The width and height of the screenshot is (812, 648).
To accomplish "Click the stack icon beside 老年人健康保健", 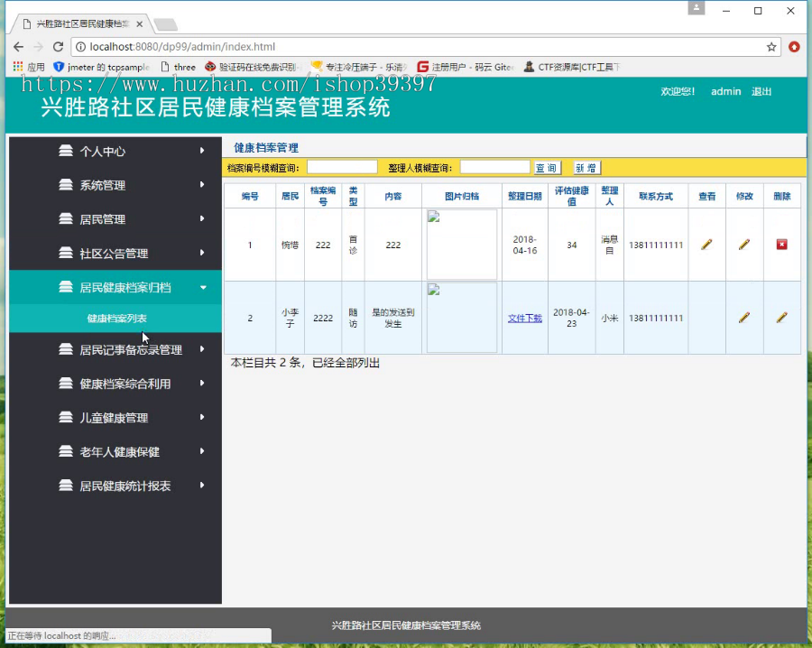I will (66, 451).
